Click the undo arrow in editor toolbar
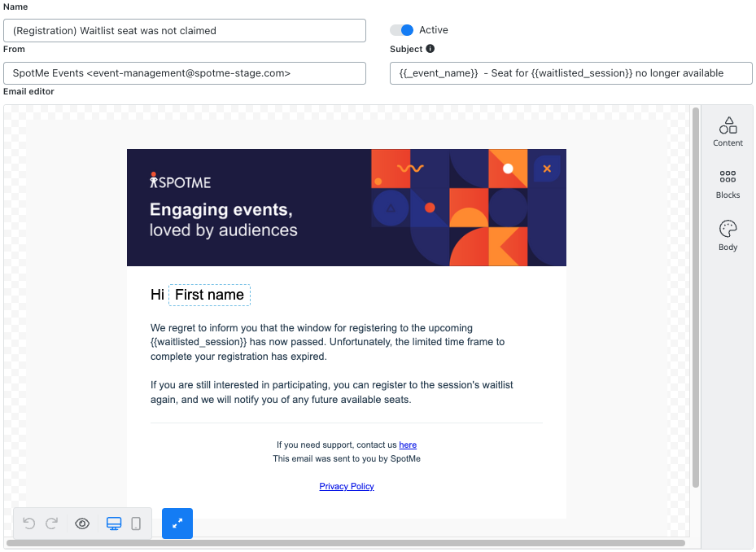 click(x=29, y=523)
